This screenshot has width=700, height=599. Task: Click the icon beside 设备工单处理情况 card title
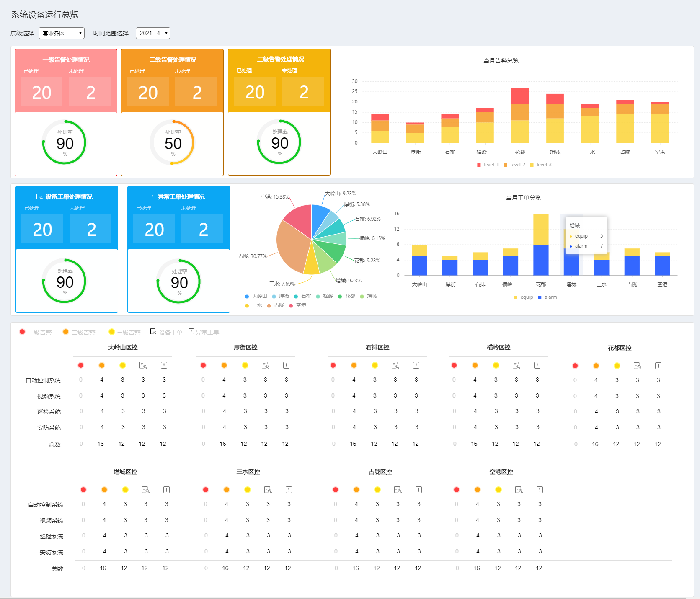(x=39, y=196)
